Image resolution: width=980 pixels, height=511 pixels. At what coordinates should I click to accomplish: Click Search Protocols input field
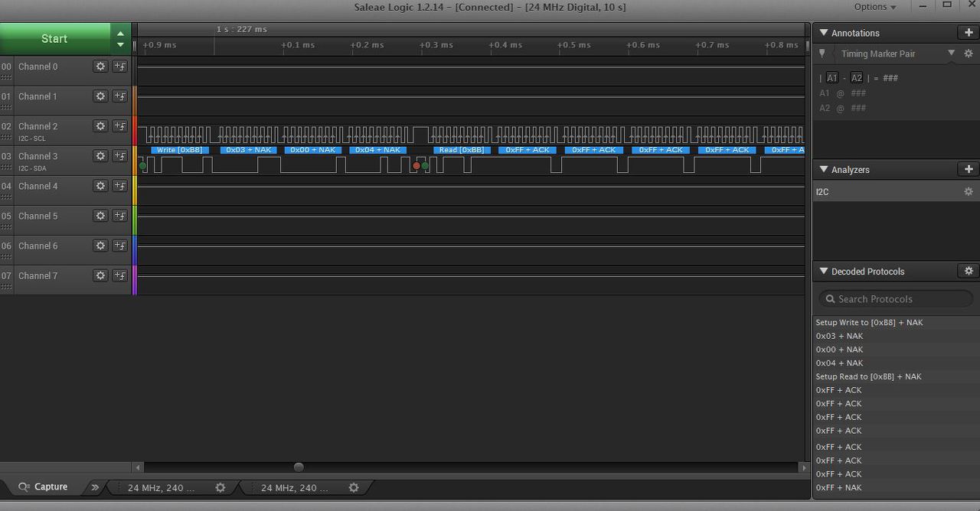(896, 298)
